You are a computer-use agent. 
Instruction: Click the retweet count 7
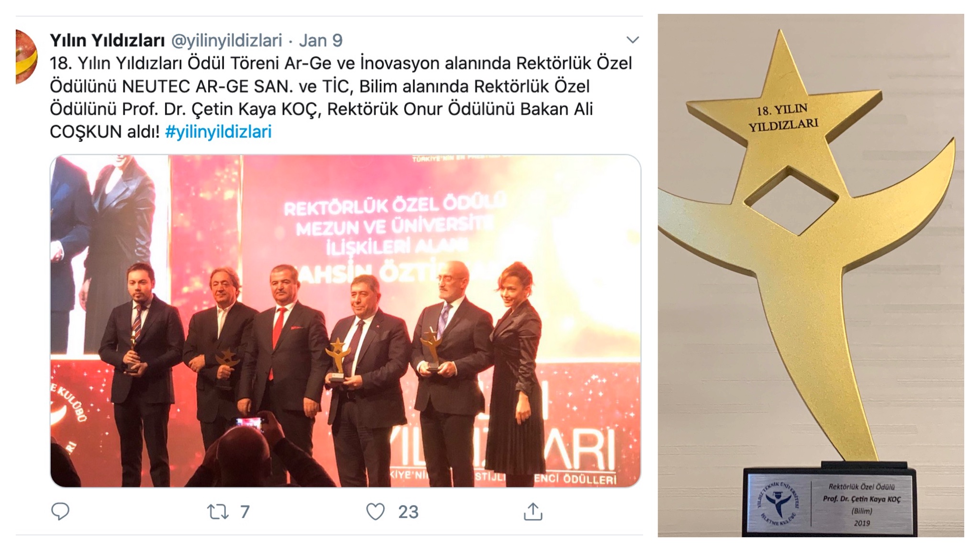coord(245,512)
